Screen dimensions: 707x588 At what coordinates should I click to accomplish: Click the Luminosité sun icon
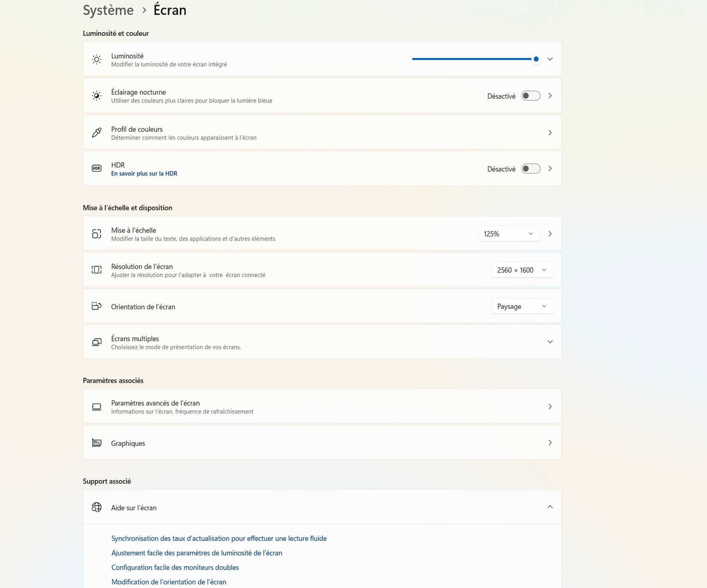96,59
